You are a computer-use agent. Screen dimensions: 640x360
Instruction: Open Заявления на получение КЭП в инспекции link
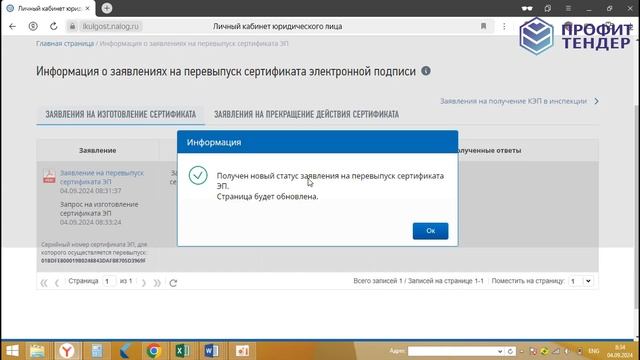click(513, 101)
